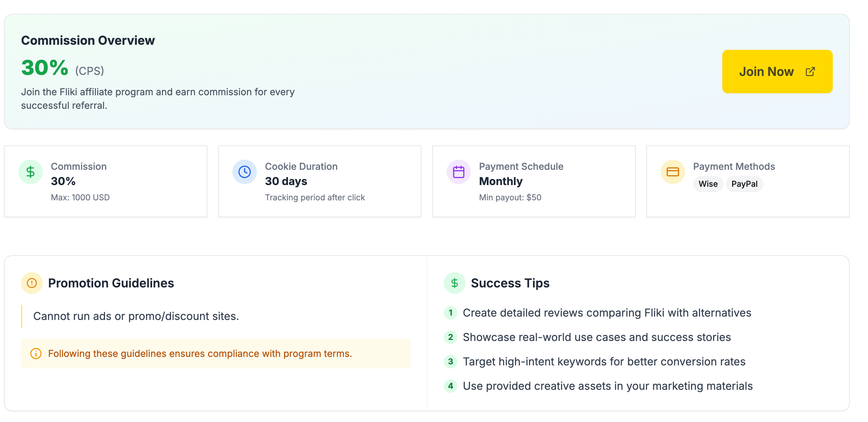Click the 30% commission rate heading
Viewport: 868px width, 422px height.
click(45, 68)
